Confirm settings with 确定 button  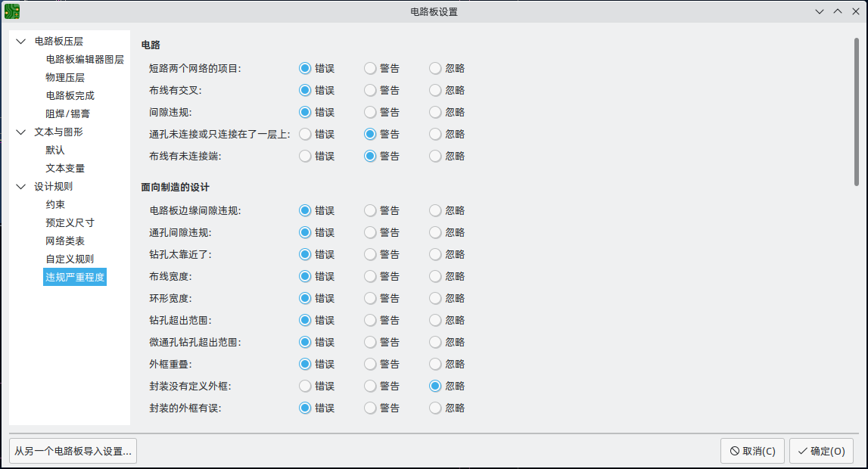click(821, 452)
